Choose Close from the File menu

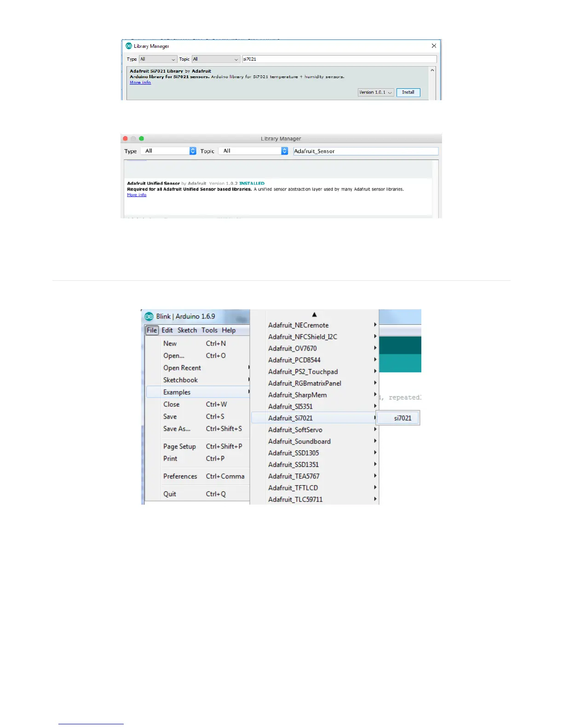coord(198,404)
